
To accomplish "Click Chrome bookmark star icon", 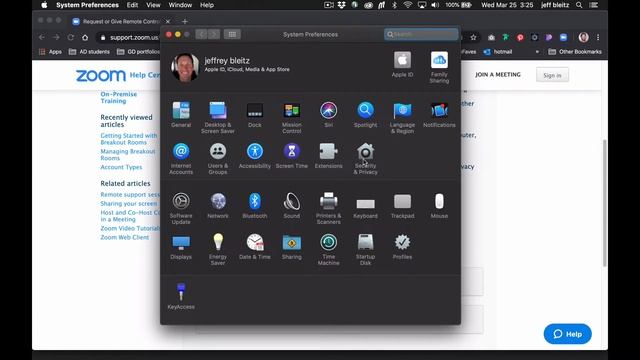I will pos(473,37).
